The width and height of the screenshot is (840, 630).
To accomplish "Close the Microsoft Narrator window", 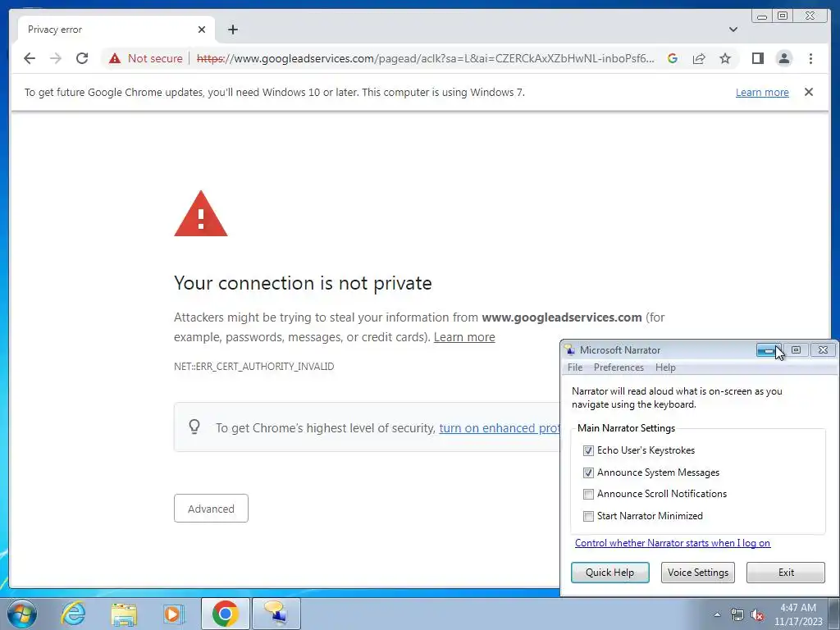I will [823, 350].
